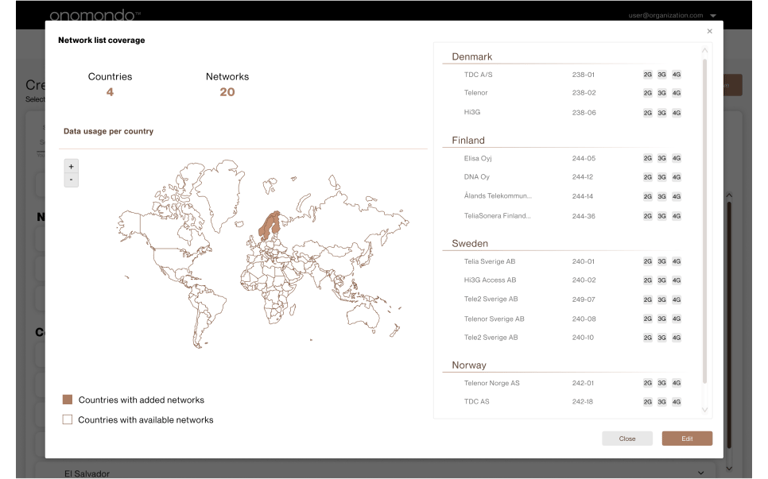Click the Finland country heading

[468, 141]
